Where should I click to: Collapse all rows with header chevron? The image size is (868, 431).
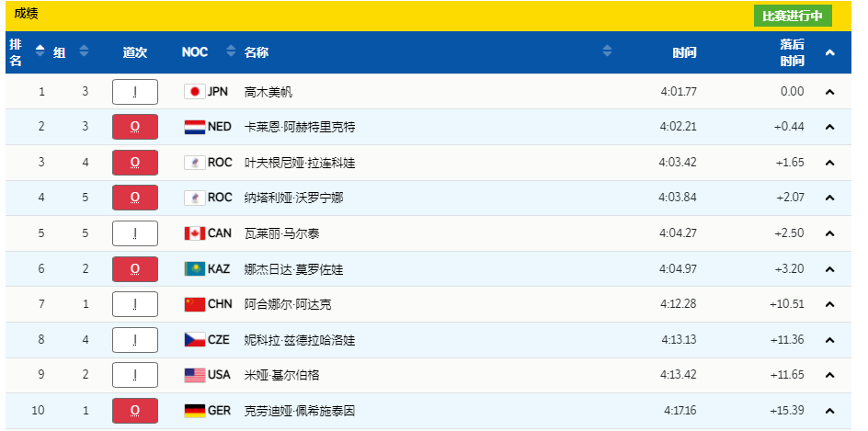[x=829, y=53]
